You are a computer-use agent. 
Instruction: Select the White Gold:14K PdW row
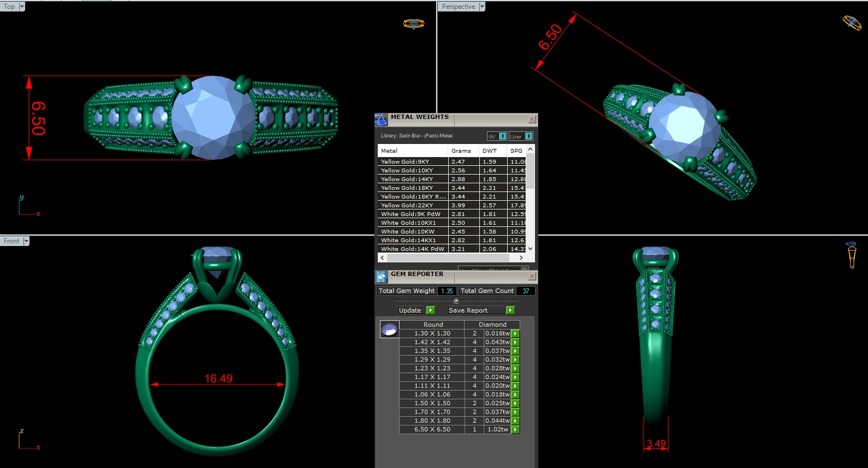[452, 249]
